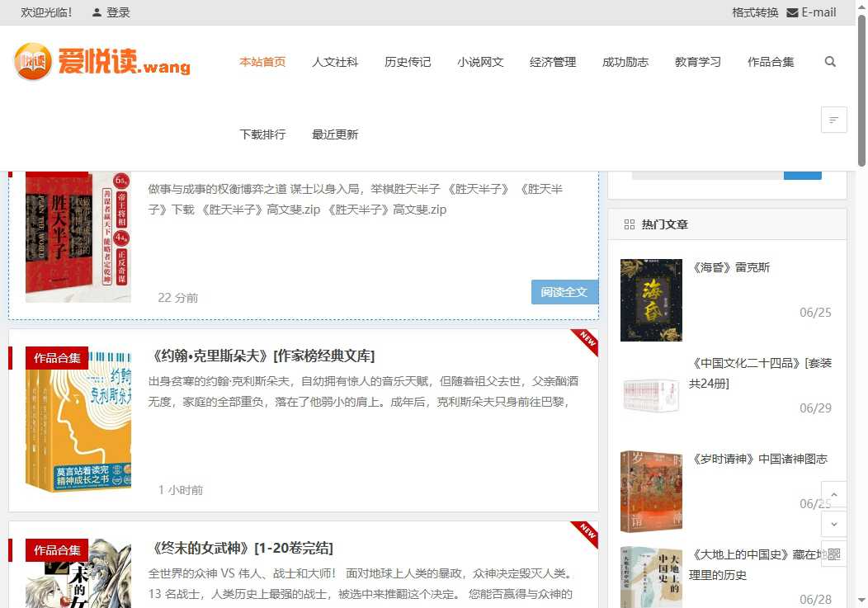The height and width of the screenshot is (608, 868).
Task: Click the 爱悦读.wang site logo
Action: (x=101, y=62)
